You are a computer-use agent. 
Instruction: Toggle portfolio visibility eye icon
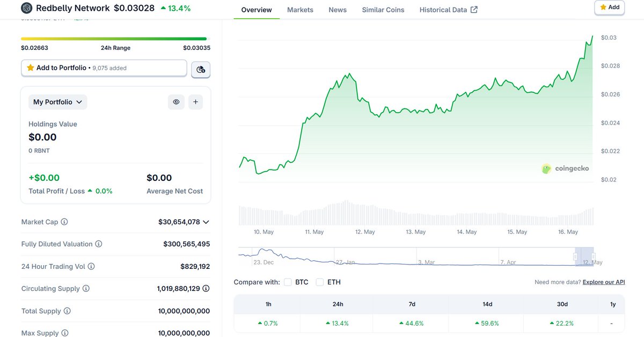[176, 102]
